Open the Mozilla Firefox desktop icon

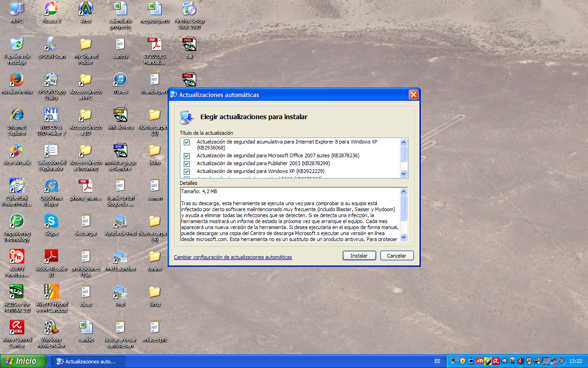point(17,80)
